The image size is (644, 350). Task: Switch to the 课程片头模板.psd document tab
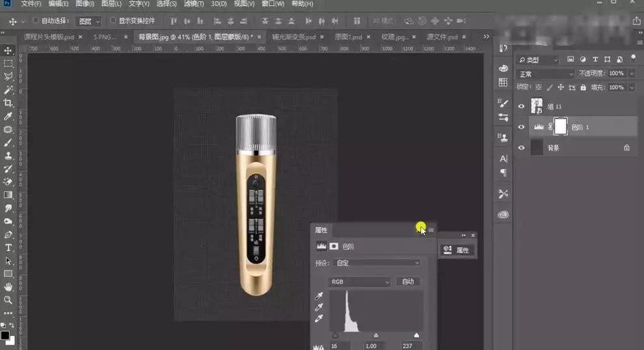point(44,37)
